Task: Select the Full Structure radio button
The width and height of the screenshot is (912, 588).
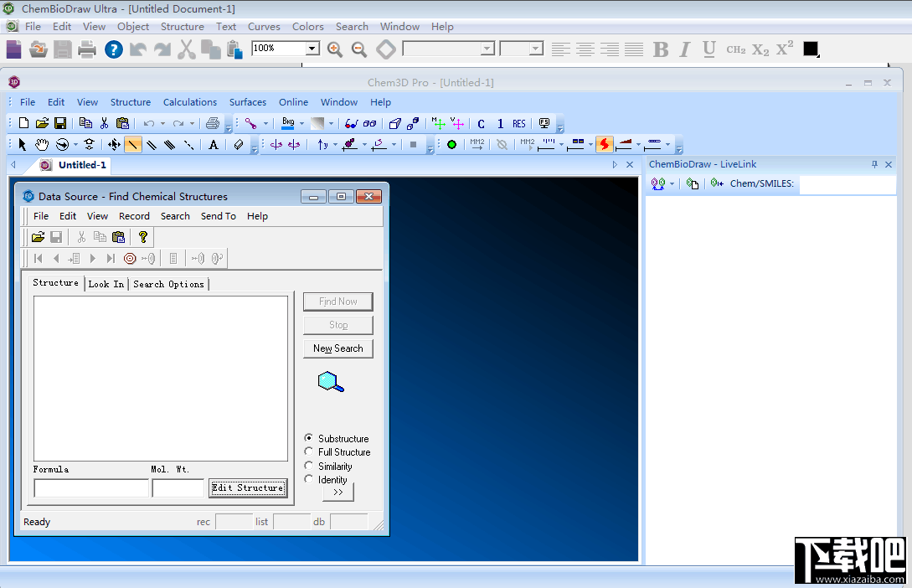Action: (308, 451)
